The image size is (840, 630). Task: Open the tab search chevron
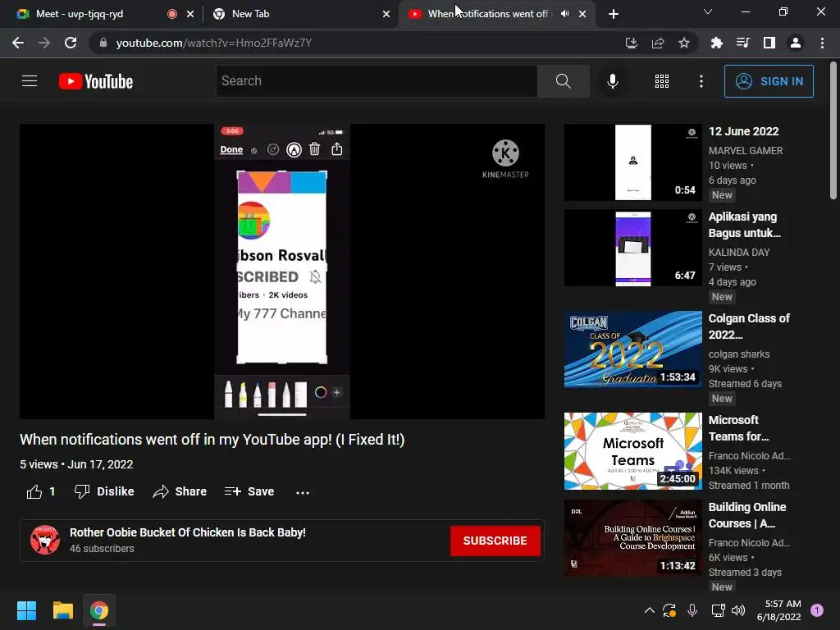tap(708, 11)
